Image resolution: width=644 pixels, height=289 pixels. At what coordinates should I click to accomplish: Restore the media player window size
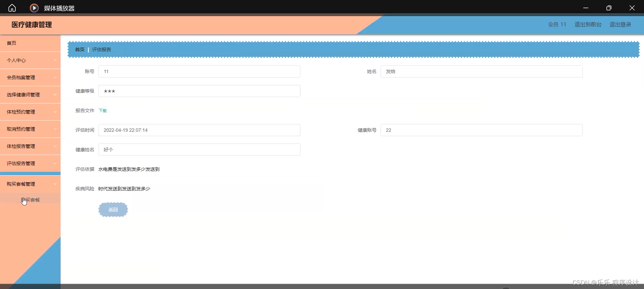[609, 8]
